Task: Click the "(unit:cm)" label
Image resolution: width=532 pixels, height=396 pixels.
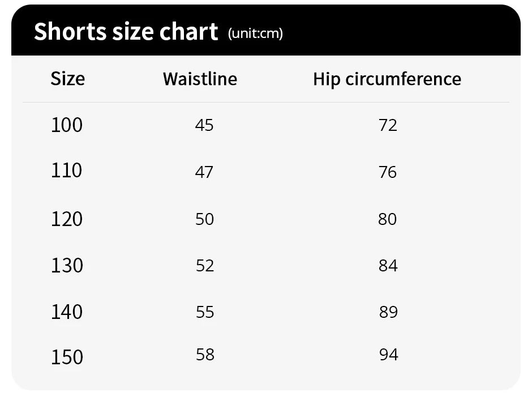Action: pos(255,33)
